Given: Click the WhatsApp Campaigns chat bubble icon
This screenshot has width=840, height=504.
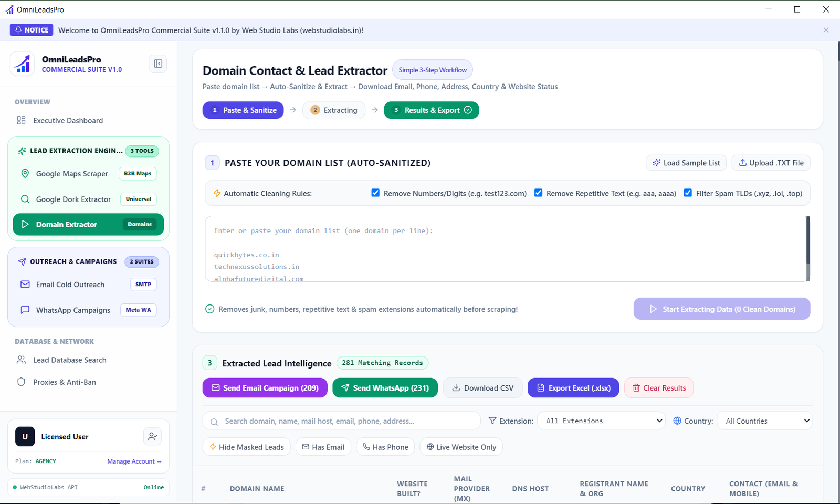Looking at the screenshot, I should [25, 310].
